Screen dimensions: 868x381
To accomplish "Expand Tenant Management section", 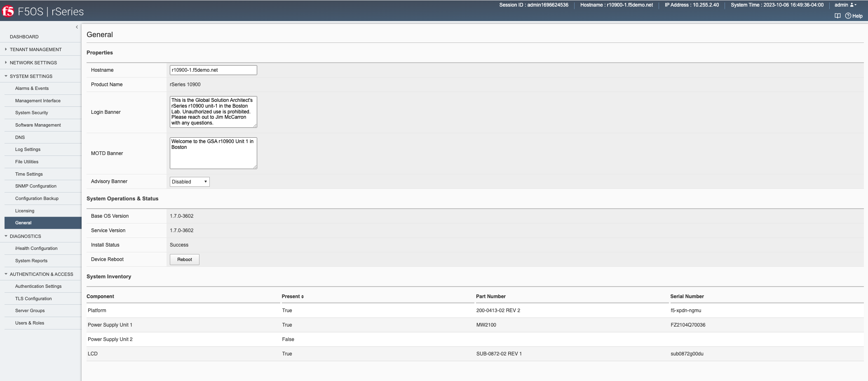I will tap(36, 49).
